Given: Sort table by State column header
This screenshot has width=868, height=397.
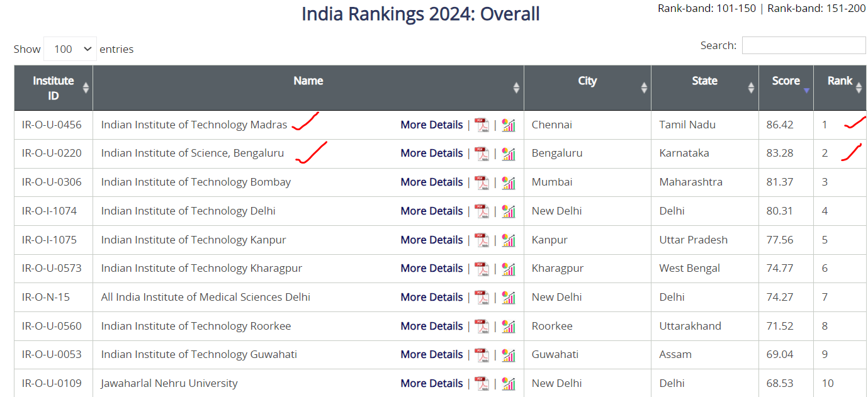Looking at the screenshot, I should coord(705,88).
